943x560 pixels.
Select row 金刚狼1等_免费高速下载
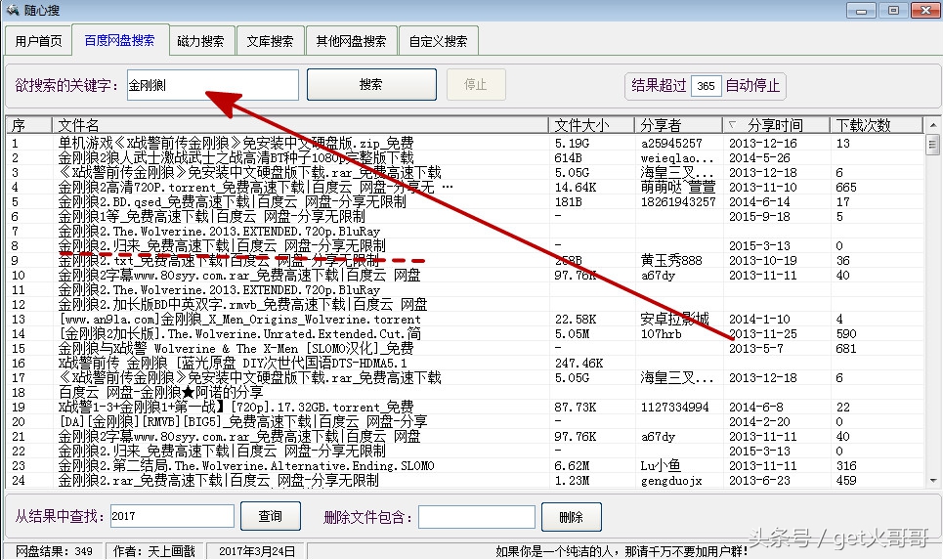[x=465, y=217]
